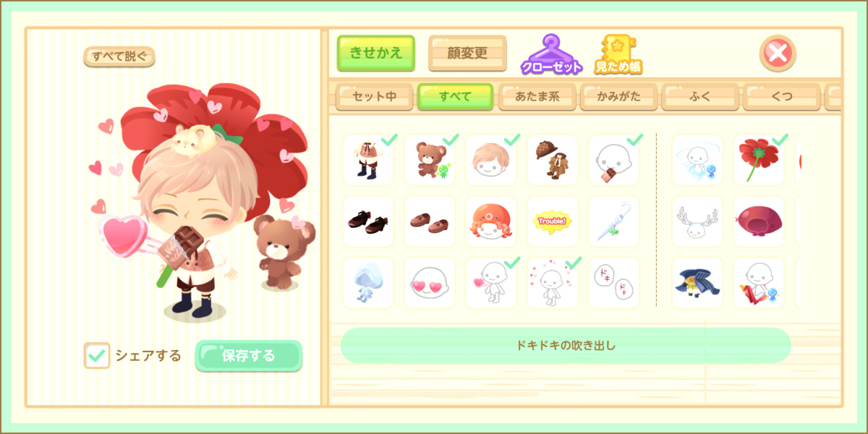Click the 保存する save button
This screenshot has height=434, width=868.
coord(249,355)
